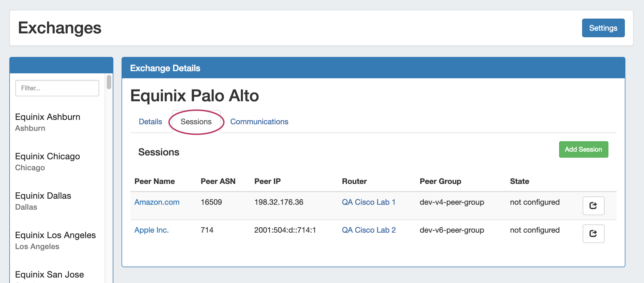
Task: Click the Peer Group column header
Action: pyautogui.click(x=440, y=181)
